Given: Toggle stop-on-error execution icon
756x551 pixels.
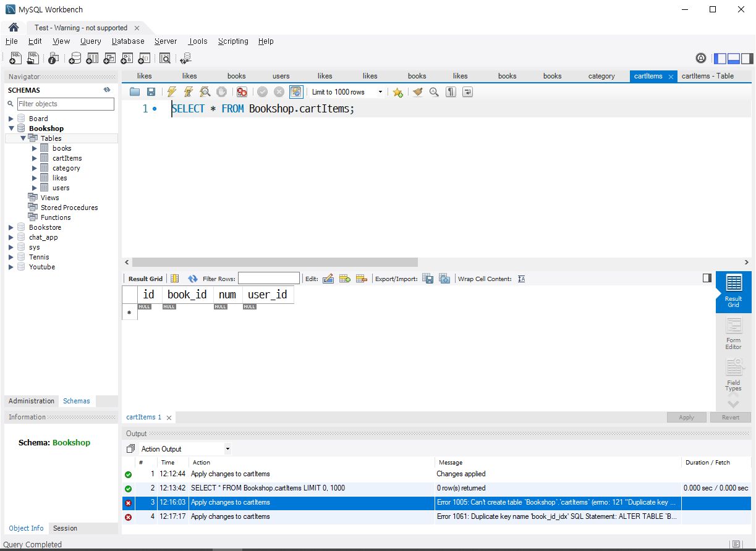Looking at the screenshot, I should coord(242,91).
